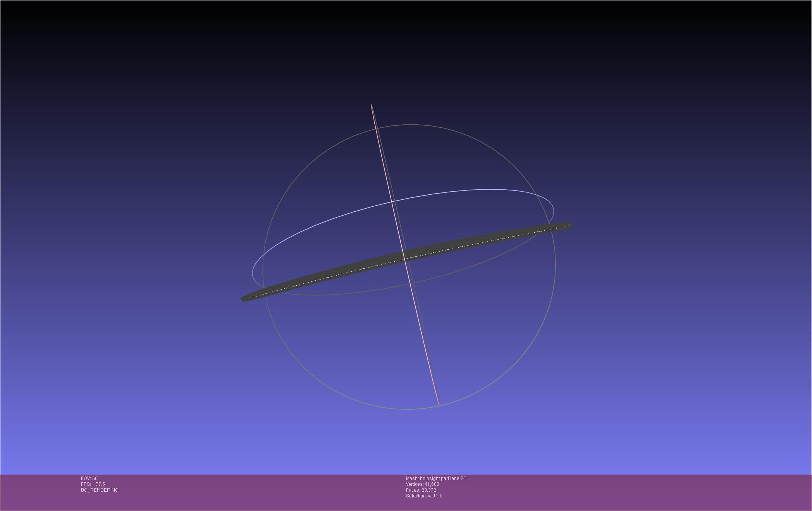Click the bottom end of pink axis

click(x=439, y=405)
